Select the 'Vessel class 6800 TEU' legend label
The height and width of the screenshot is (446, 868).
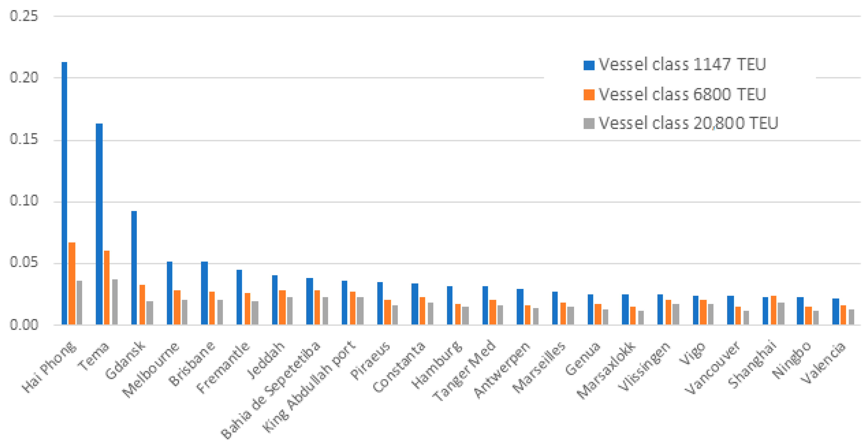pyautogui.click(x=682, y=94)
